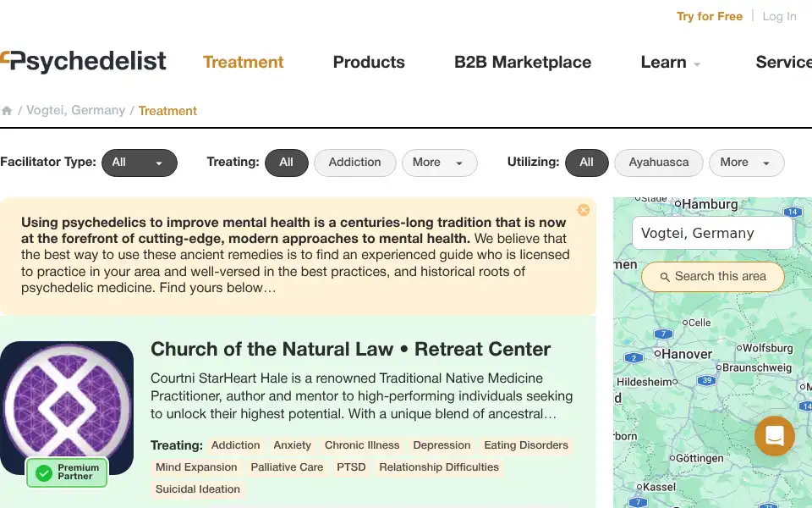This screenshot has width=812, height=508.
Task: Open the Treatment nav tab
Action: coord(243,62)
